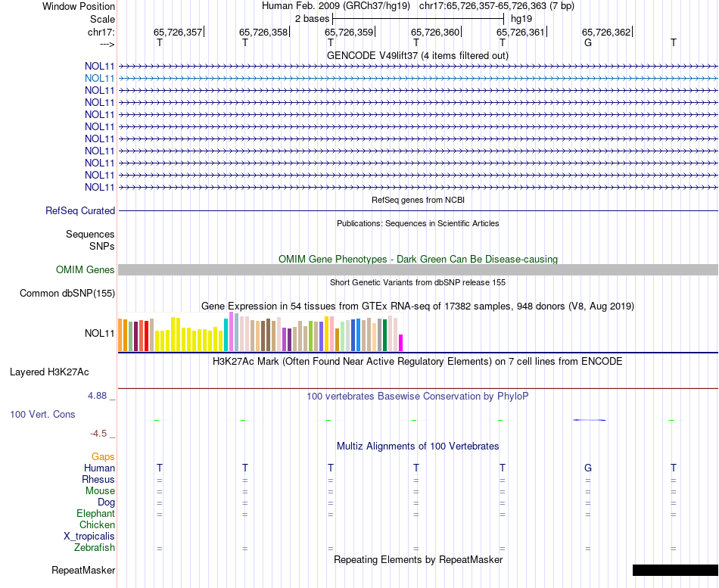
Task: Click the Rhesus species label
Action: click(x=98, y=480)
